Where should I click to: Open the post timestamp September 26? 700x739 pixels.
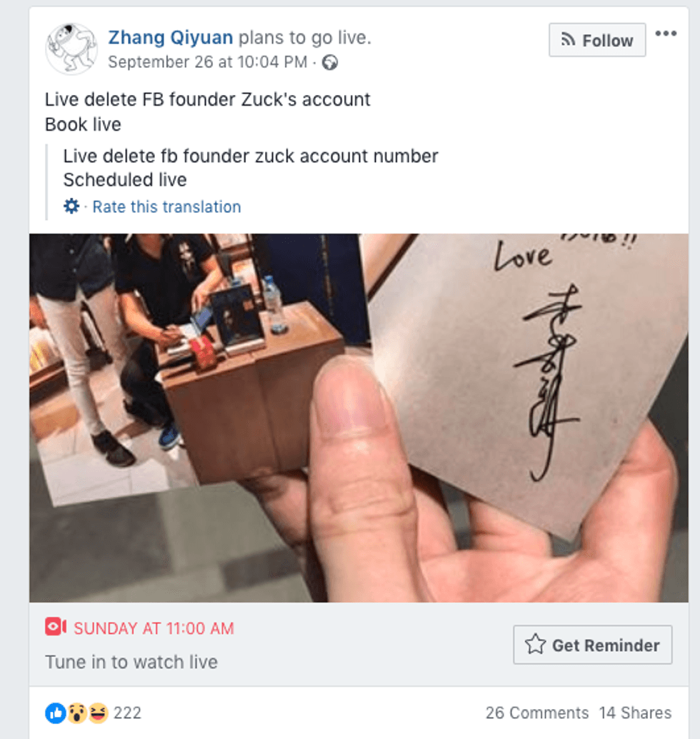207,61
